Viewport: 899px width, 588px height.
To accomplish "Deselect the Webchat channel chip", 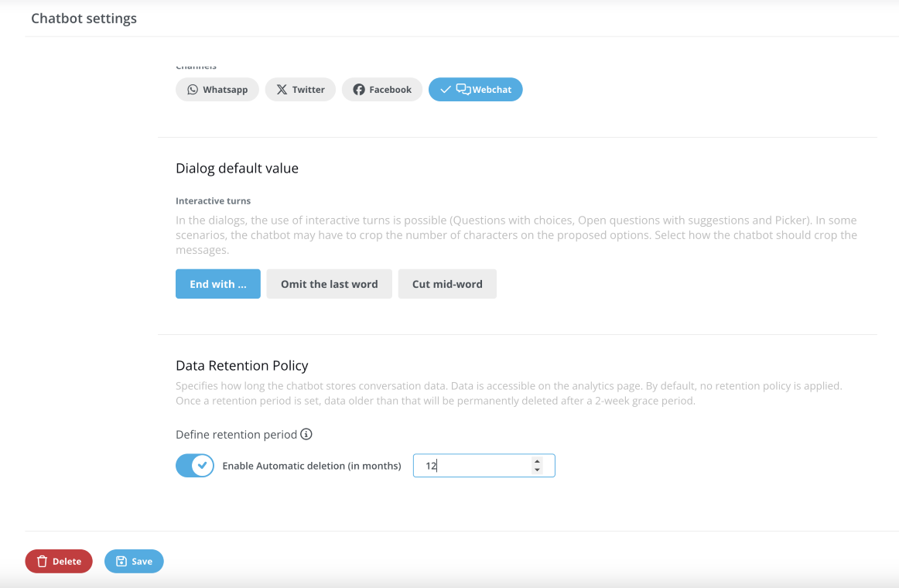I will coord(475,90).
